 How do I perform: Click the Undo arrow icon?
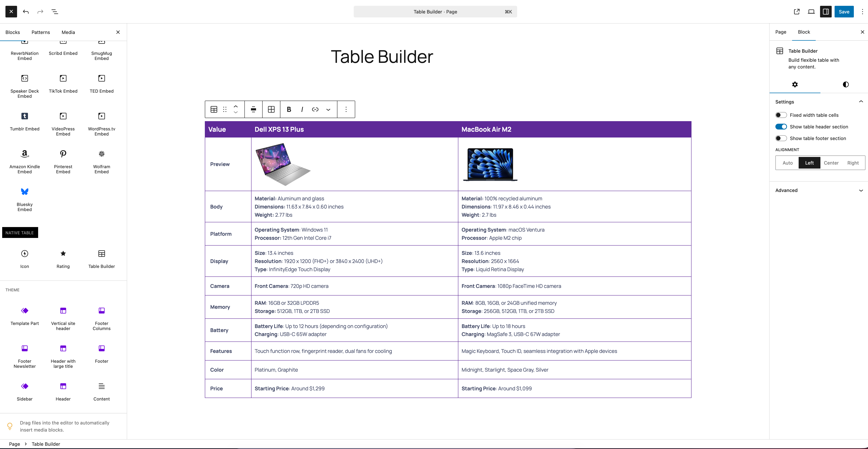tap(26, 12)
